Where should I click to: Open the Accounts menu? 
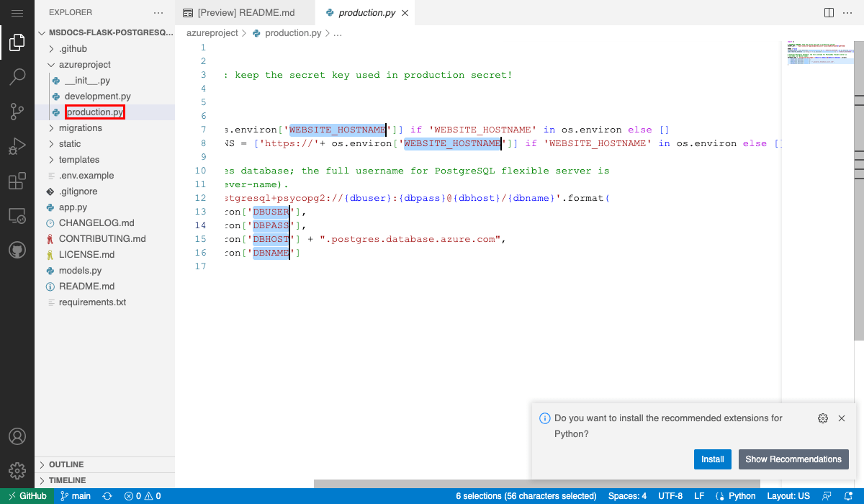pyautogui.click(x=17, y=436)
